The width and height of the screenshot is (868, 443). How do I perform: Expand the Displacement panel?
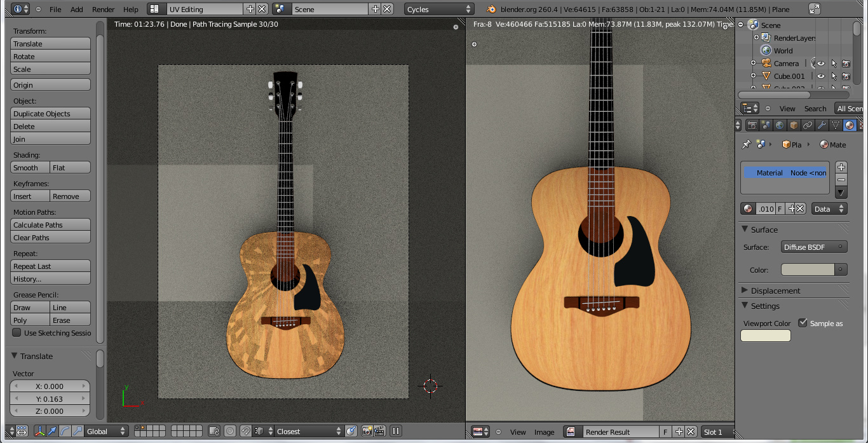click(745, 290)
